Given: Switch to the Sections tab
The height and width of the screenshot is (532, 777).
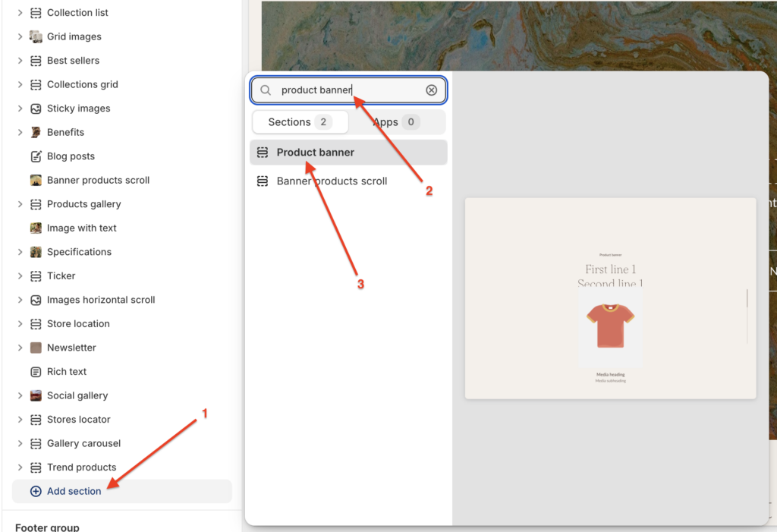Looking at the screenshot, I should tap(300, 122).
